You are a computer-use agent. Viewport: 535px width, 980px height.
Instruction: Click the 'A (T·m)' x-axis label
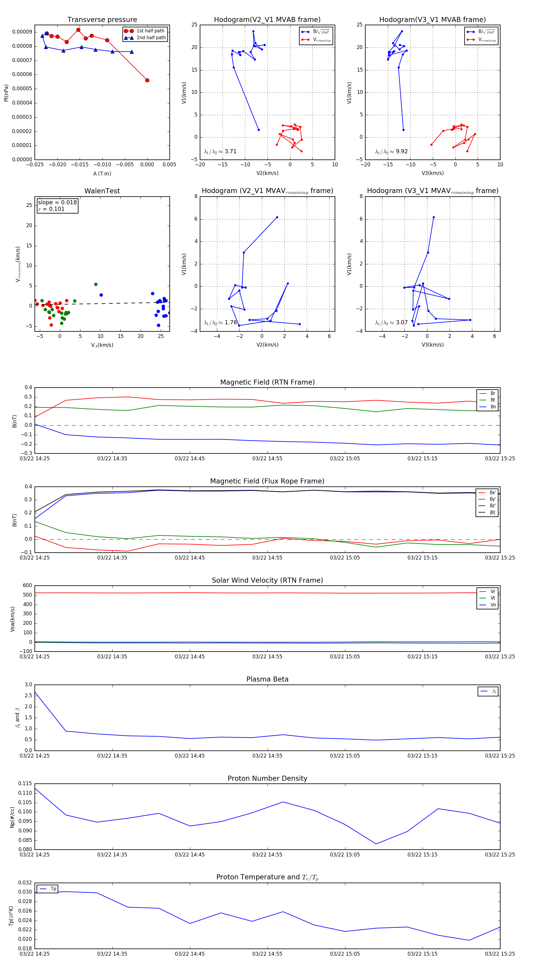pos(102,173)
